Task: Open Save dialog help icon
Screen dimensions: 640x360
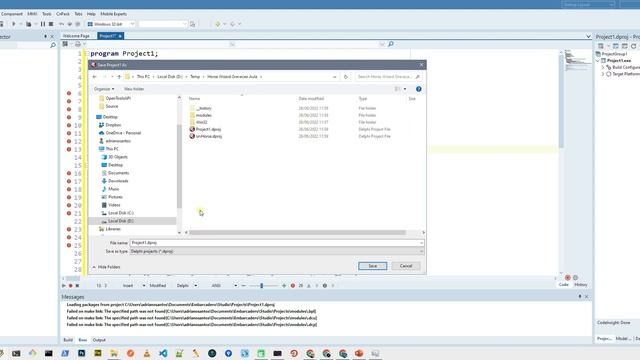Action: point(418,89)
